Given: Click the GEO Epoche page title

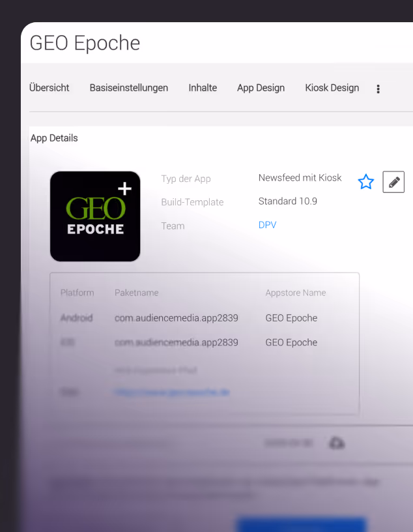Looking at the screenshot, I should [x=85, y=43].
